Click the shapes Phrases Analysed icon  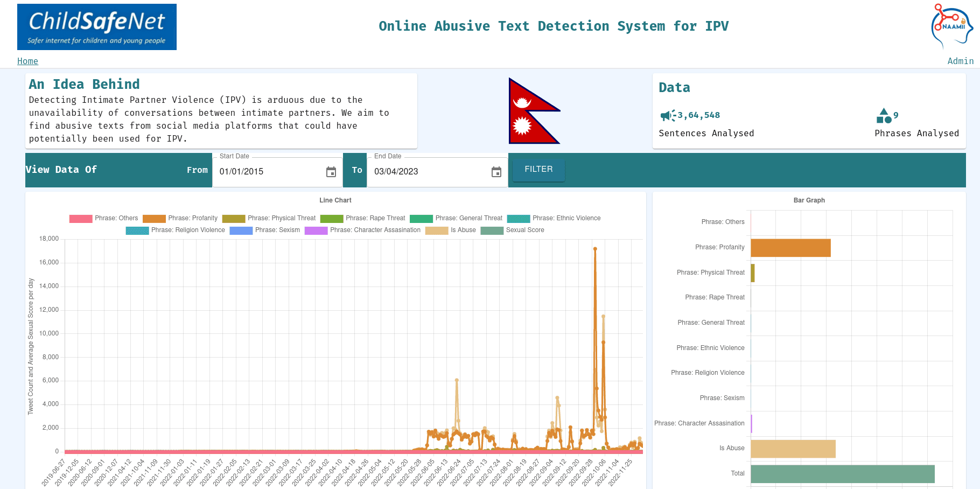point(884,116)
